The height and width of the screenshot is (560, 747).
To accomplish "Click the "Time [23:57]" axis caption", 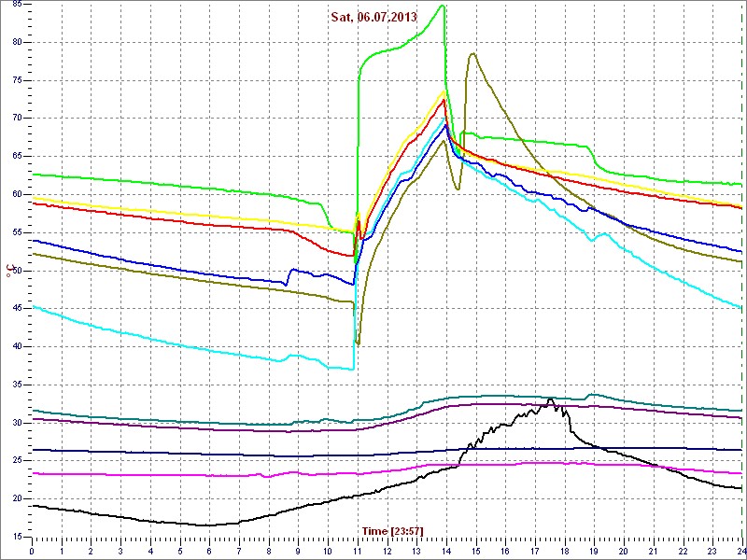I will click(x=392, y=531).
